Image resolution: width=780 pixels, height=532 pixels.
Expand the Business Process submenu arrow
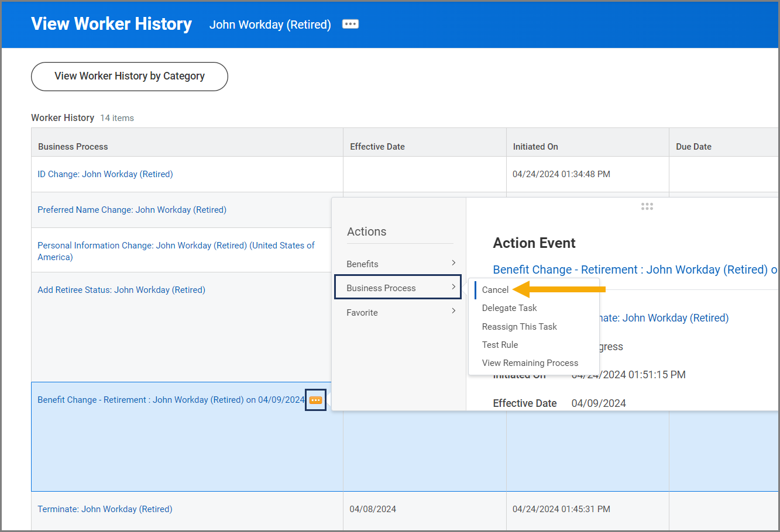(x=453, y=287)
